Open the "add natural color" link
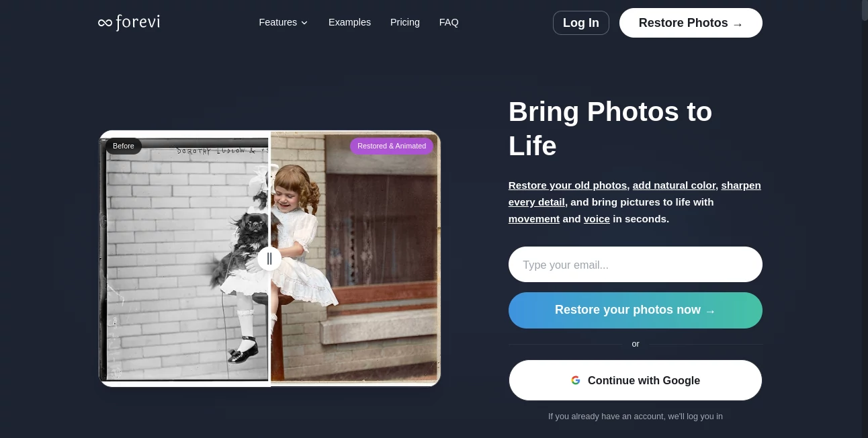This screenshot has width=868, height=438. [674, 185]
